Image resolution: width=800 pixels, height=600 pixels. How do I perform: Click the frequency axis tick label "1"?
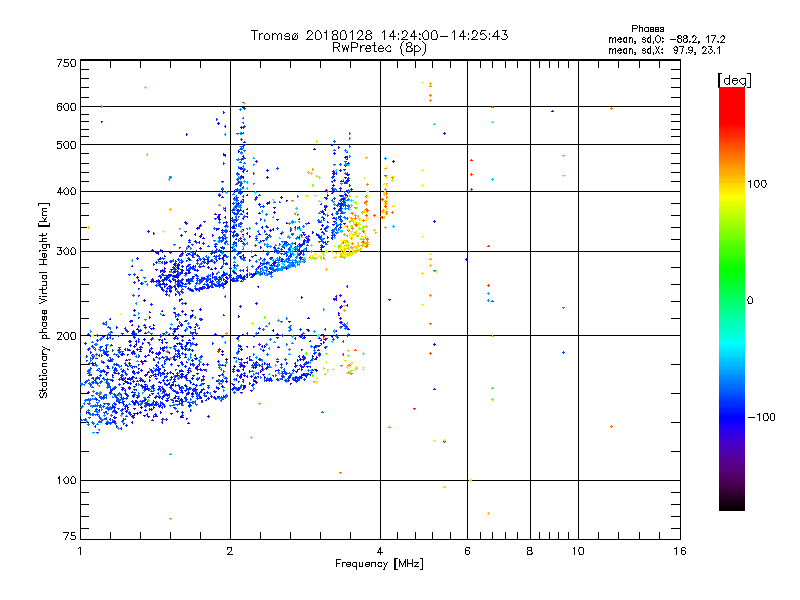pos(80,551)
